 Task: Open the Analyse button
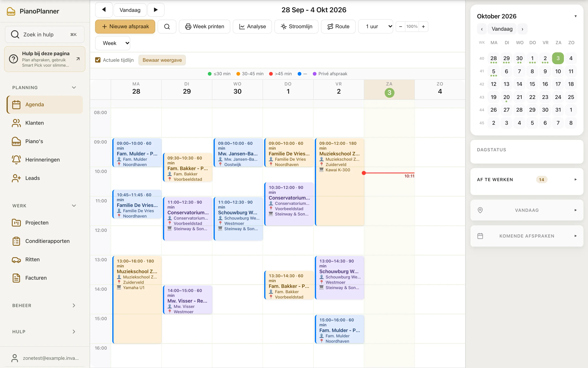[252, 27]
